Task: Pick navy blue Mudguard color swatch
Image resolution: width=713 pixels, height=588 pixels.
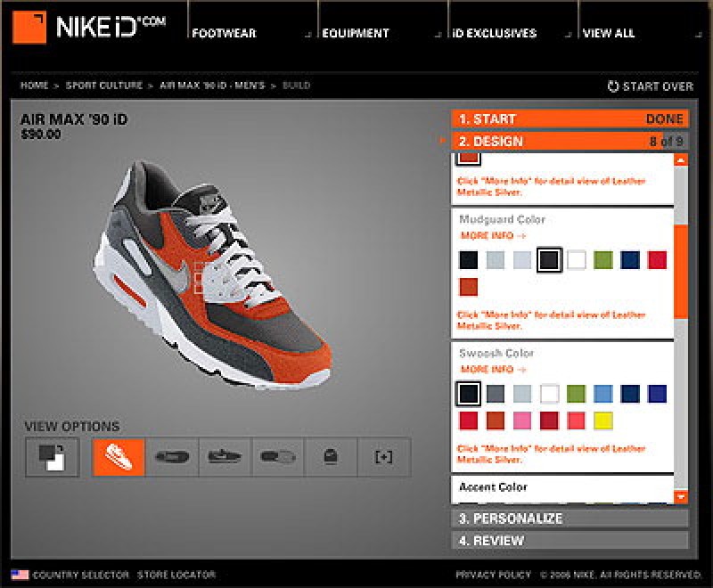Action: click(x=630, y=260)
